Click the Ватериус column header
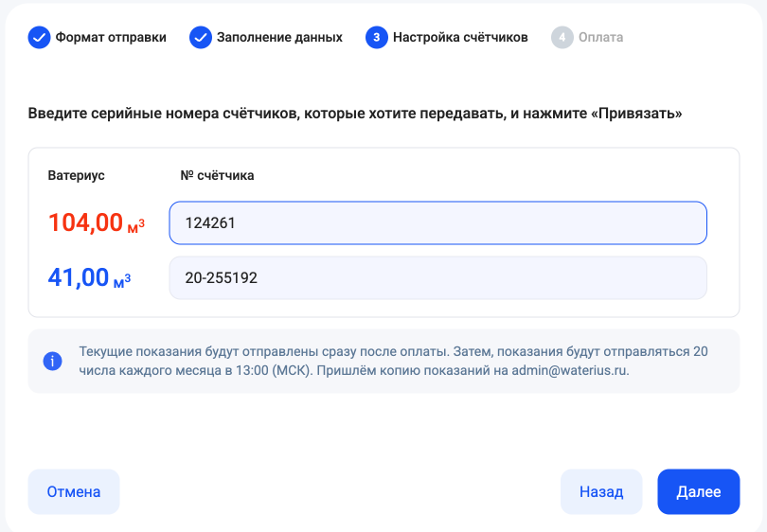Image resolution: width=767 pixels, height=532 pixels. [76, 175]
